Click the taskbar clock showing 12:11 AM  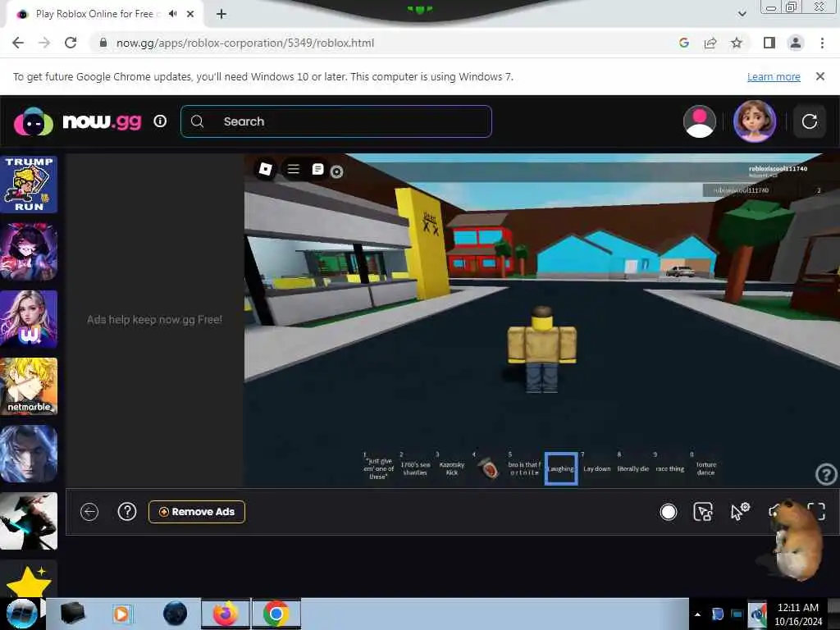click(x=797, y=614)
